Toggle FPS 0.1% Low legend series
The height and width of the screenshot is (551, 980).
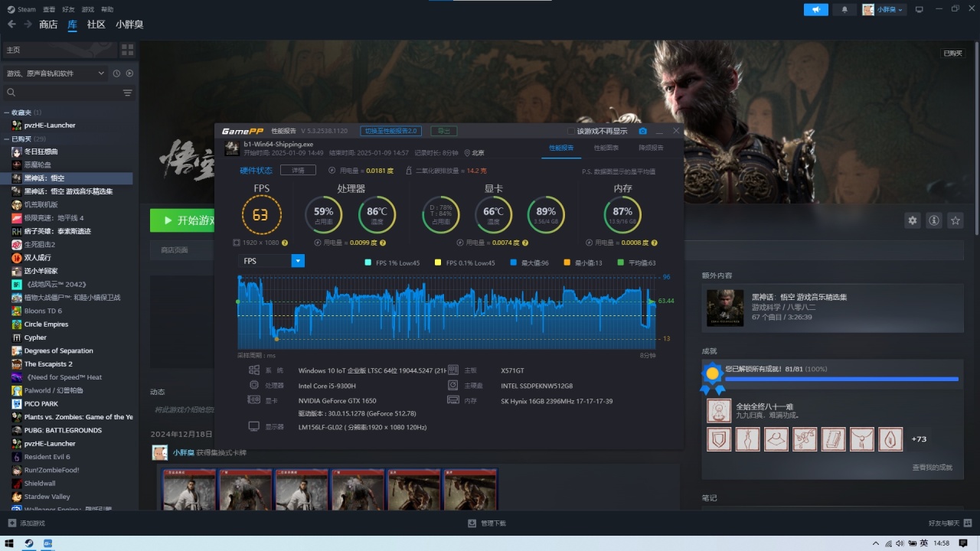click(x=465, y=263)
